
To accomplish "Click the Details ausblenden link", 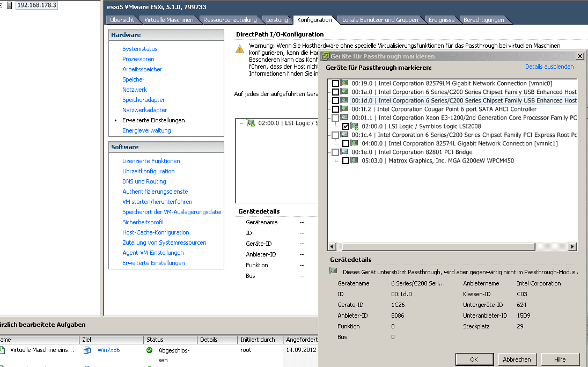I will pyautogui.click(x=549, y=67).
